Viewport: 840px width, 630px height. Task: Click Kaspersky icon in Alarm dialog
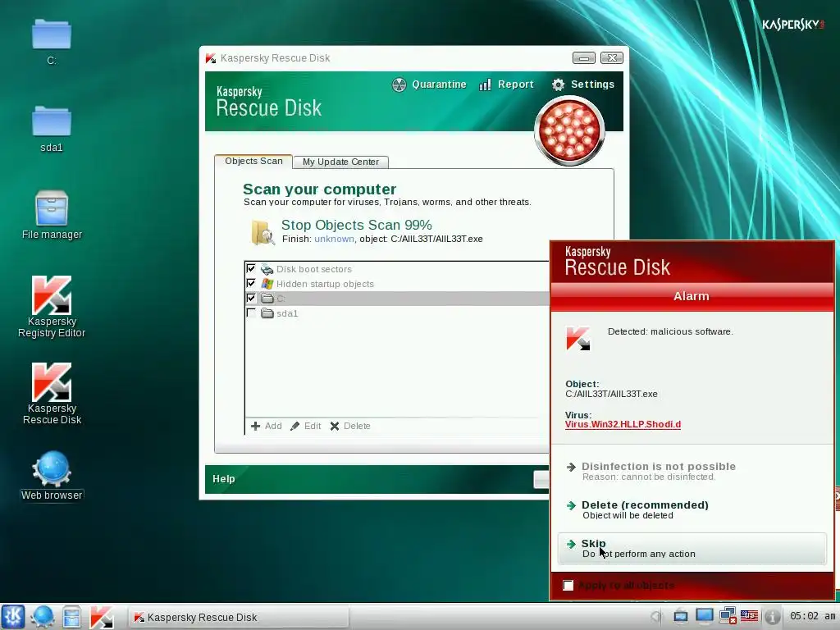(578, 339)
